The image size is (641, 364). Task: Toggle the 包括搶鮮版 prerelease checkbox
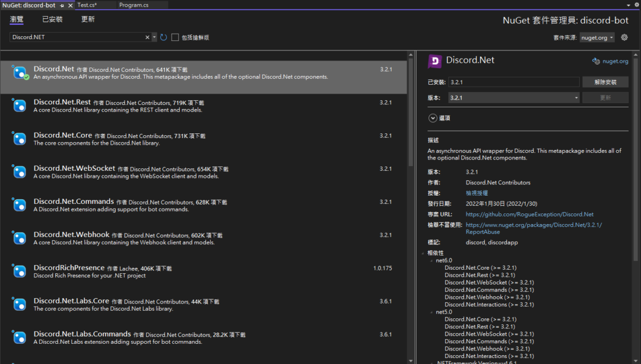coord(175,37)
